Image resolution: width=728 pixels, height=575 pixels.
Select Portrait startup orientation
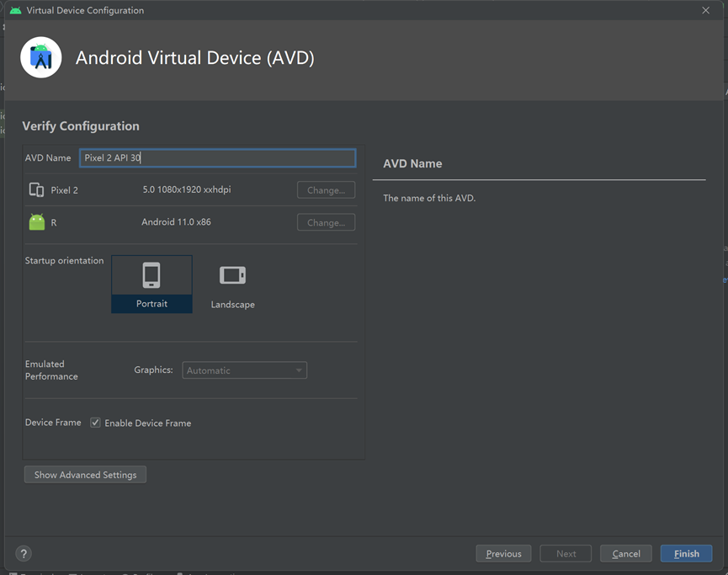click(151, 284)
